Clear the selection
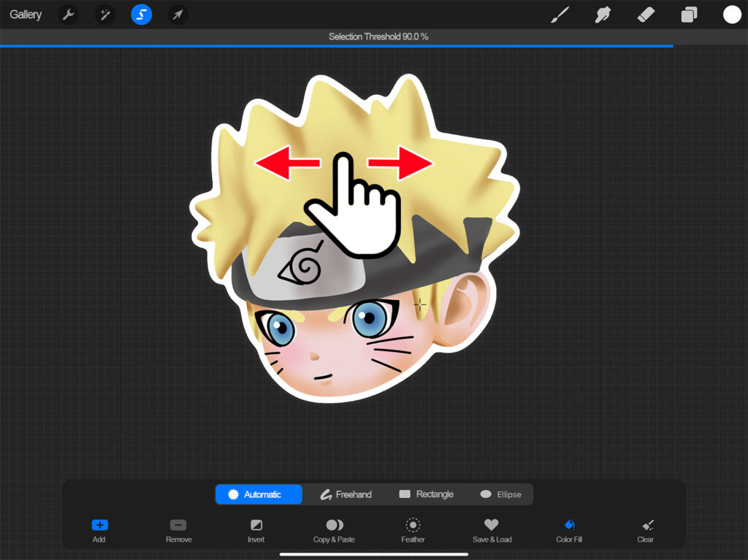The width and height of the screenshot is (748, 560). [x=646, y=530]
